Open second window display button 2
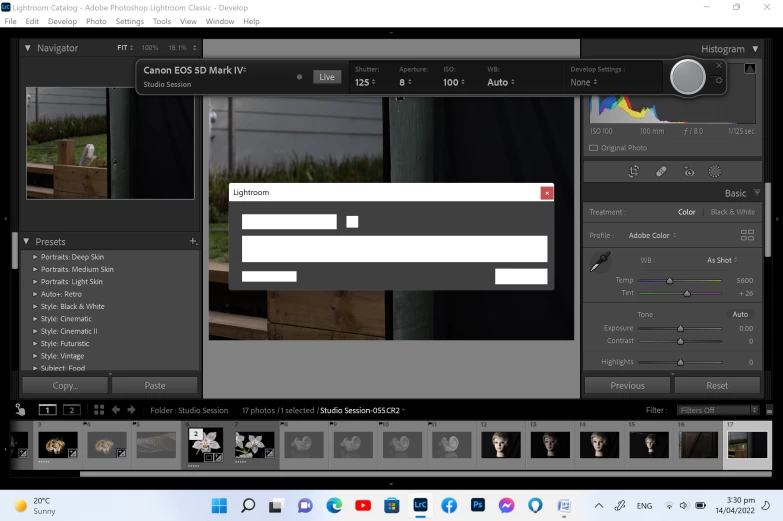 tap(72, 410)
